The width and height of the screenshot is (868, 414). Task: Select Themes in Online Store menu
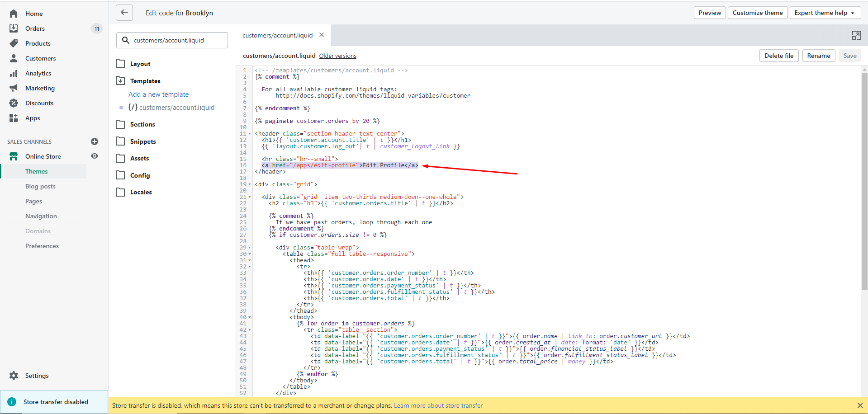pos(36,171)
